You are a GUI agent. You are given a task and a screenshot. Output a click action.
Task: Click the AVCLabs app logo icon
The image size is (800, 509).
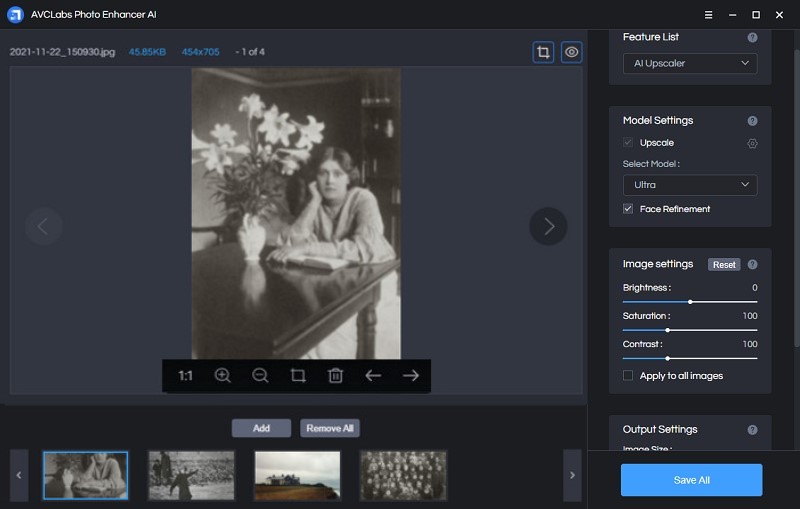coord(15,15)
